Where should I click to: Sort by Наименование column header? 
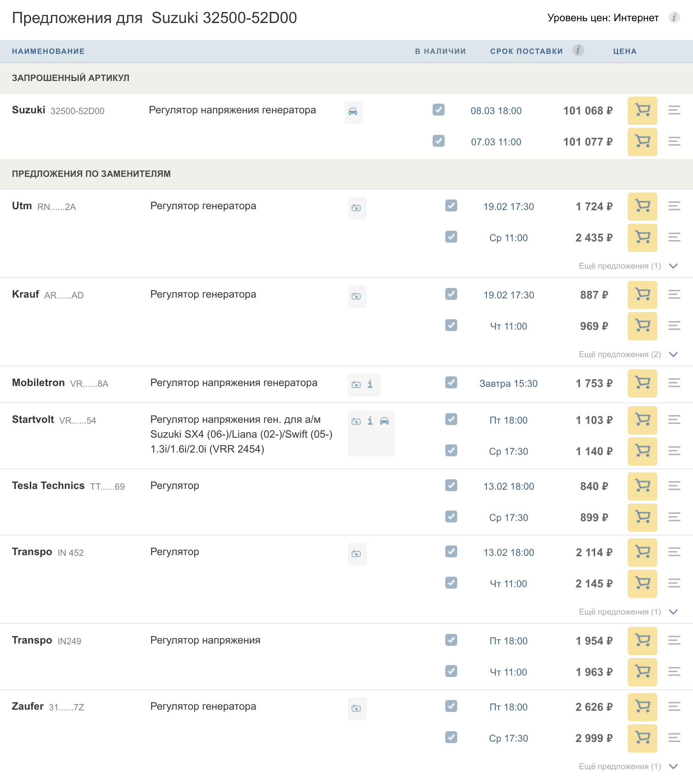point(48,51)
